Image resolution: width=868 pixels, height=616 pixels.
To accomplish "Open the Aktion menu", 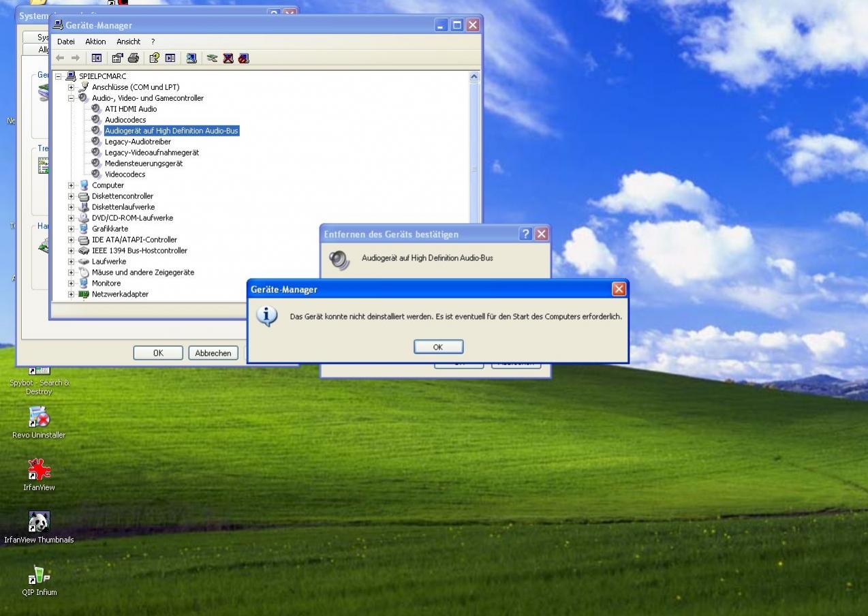I will click(x=95, y=42).
